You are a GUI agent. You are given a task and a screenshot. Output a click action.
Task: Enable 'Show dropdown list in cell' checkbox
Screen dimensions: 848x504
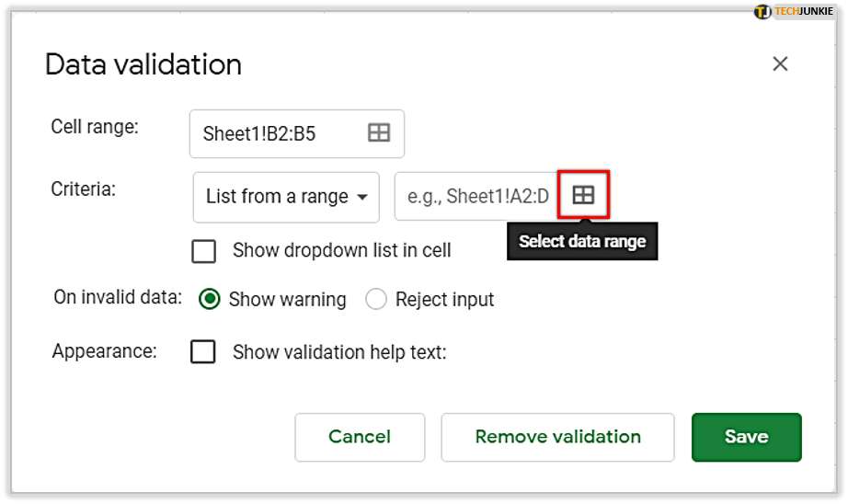point(203,251)
